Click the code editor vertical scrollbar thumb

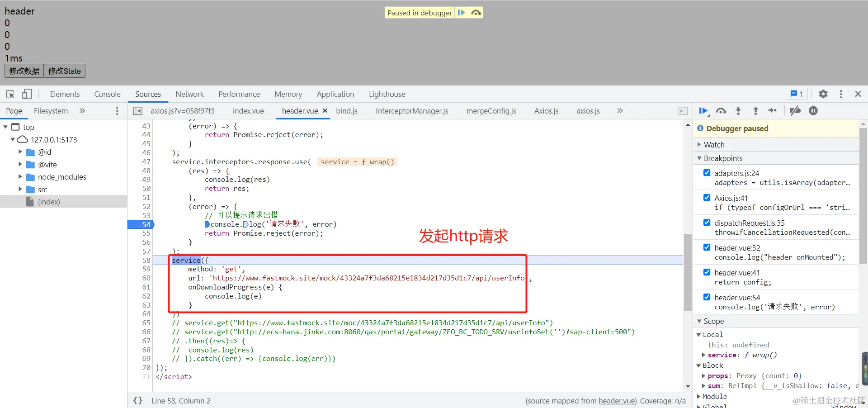click(688, 272)
